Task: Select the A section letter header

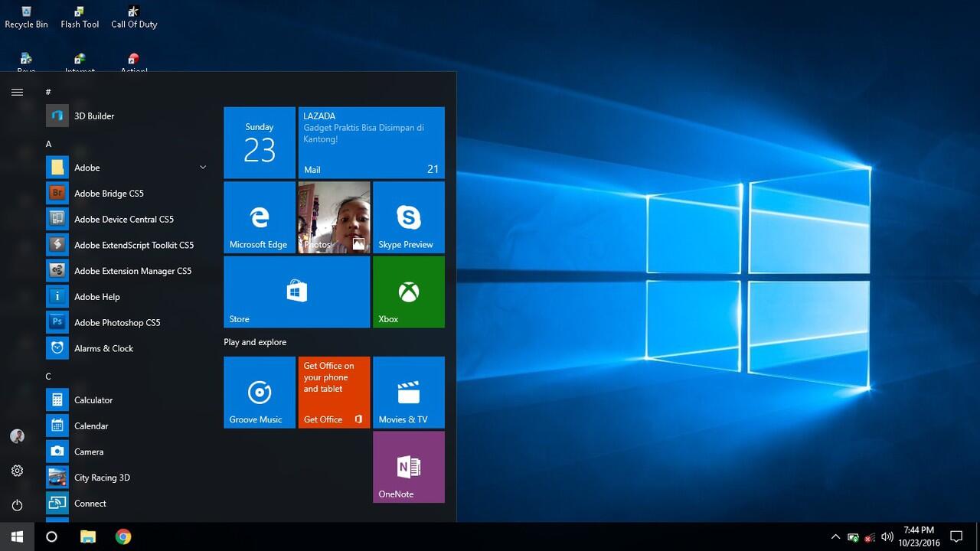Action: 48,144
